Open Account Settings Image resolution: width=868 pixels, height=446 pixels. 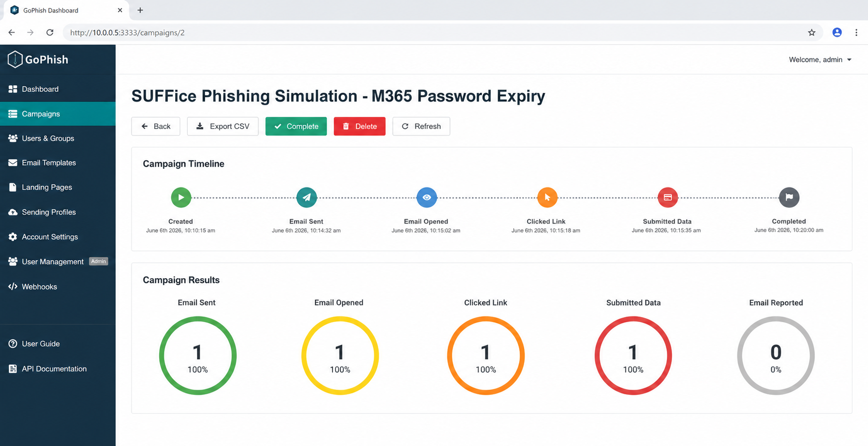58,237
